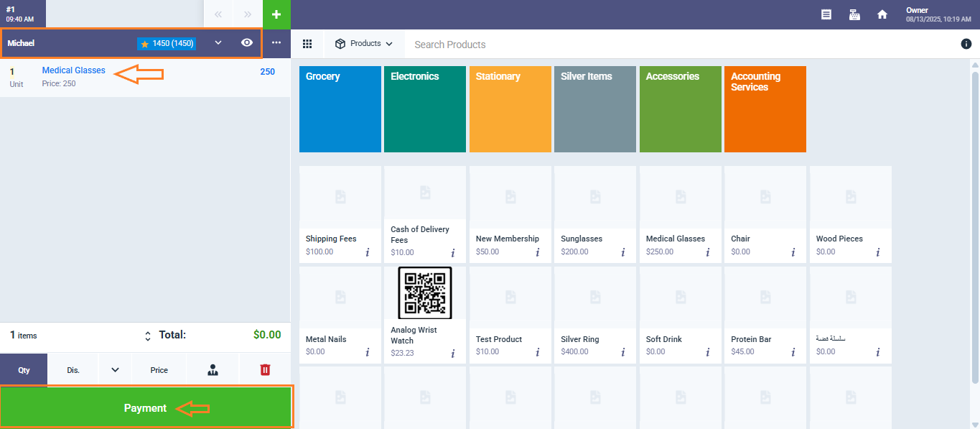
Task: Expand the customer Michael chevron dropdown
Action: coord(218,43)
